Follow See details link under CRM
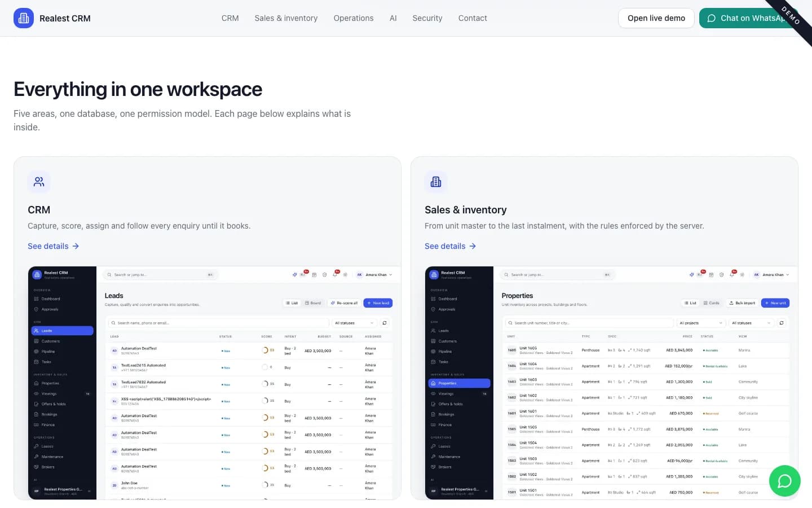Screen dimensions: 812x508 pyautogui.click(x=54, y=246)
